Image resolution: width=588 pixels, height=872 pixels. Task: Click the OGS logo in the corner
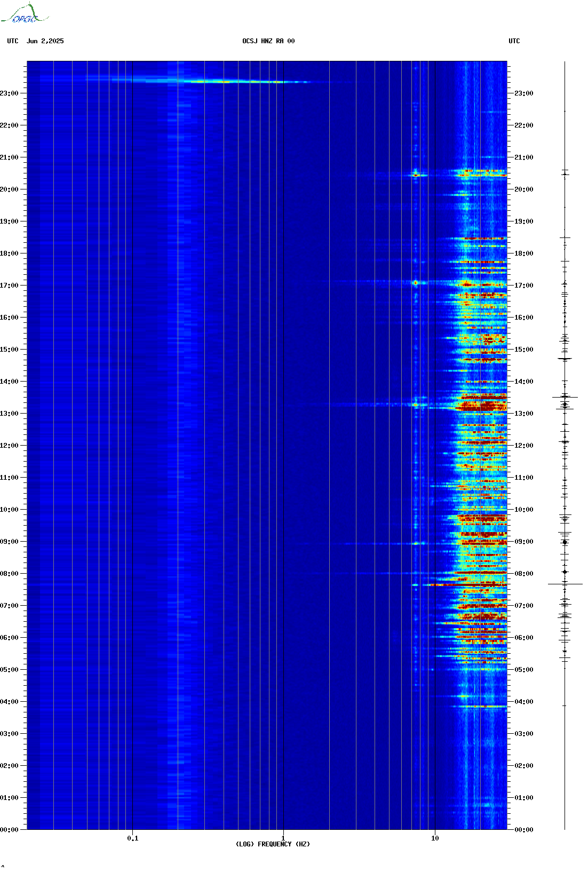[24, 13]
